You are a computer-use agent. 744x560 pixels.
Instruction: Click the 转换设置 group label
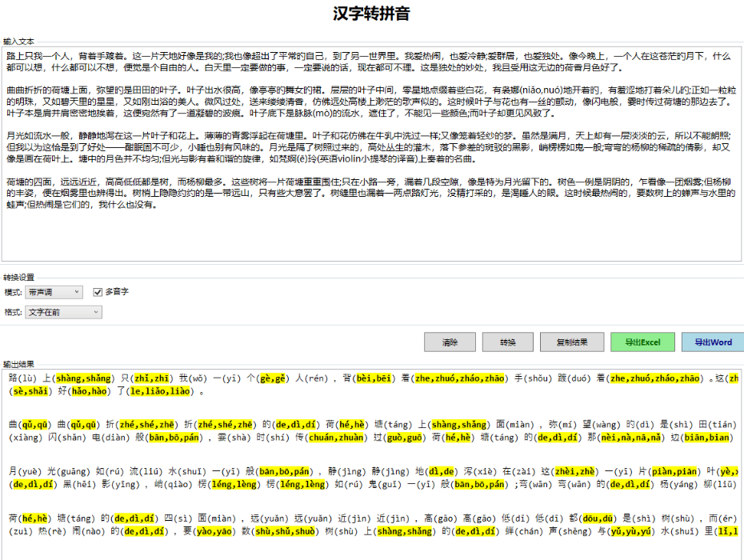click(19, 277)
